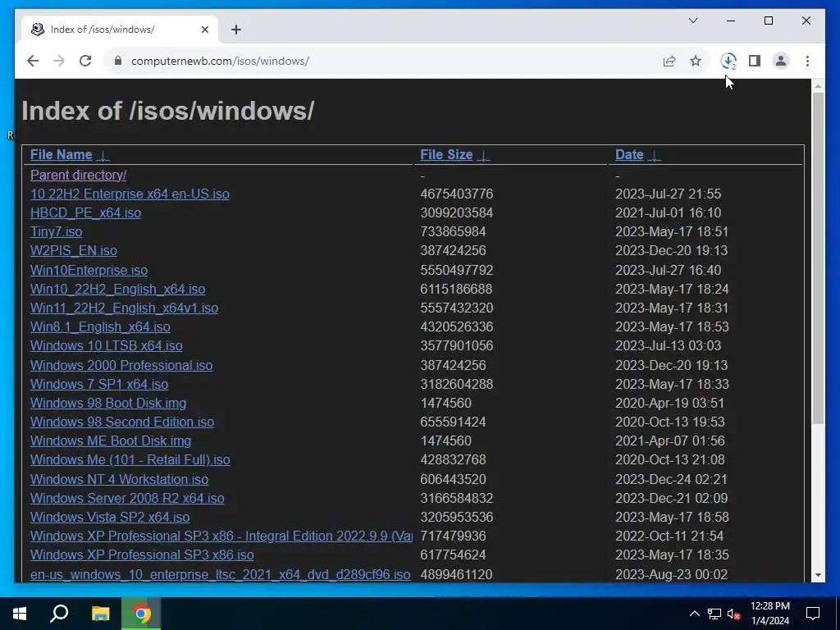Click the file size 4675403776
Image resolution: width=840 pixels, height=630 pixels.
pos(456,194)
